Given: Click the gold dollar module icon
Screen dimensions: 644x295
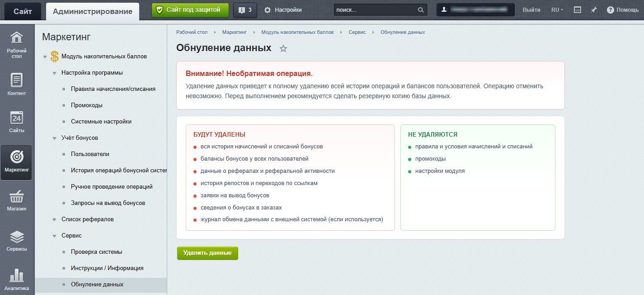Looking at the screenshot, I should click(x=55, y=57).
